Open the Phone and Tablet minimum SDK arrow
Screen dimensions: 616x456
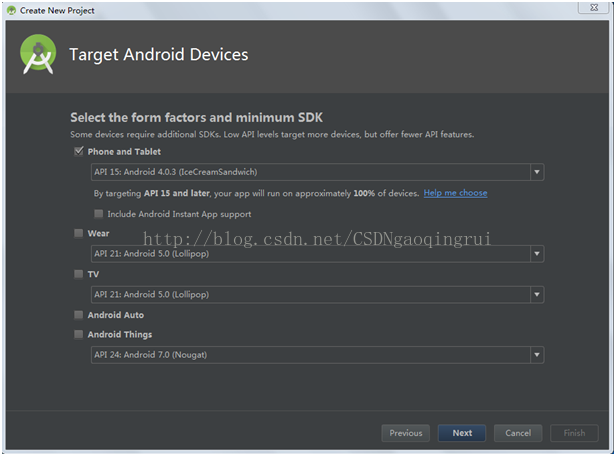point(537,172)
